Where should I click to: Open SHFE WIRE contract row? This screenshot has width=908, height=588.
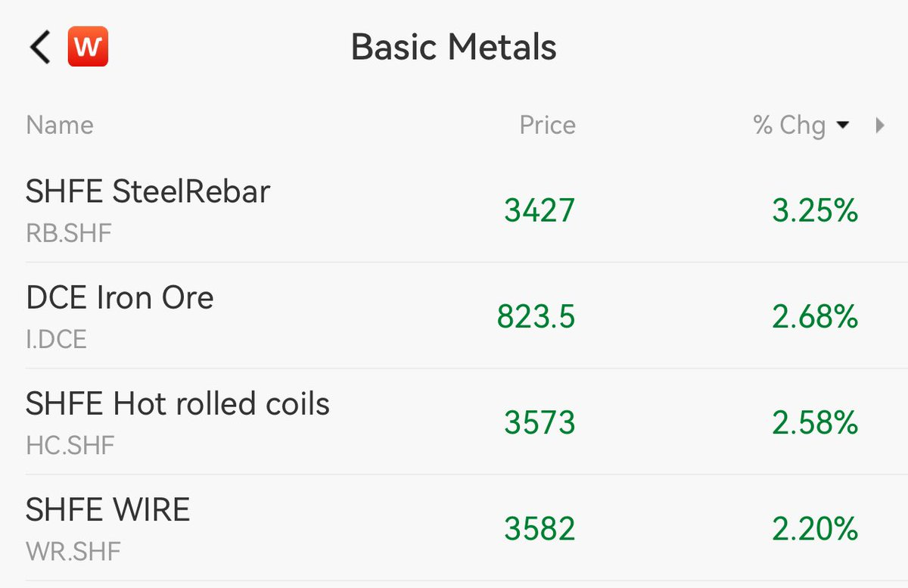click(x=454, y=527)
